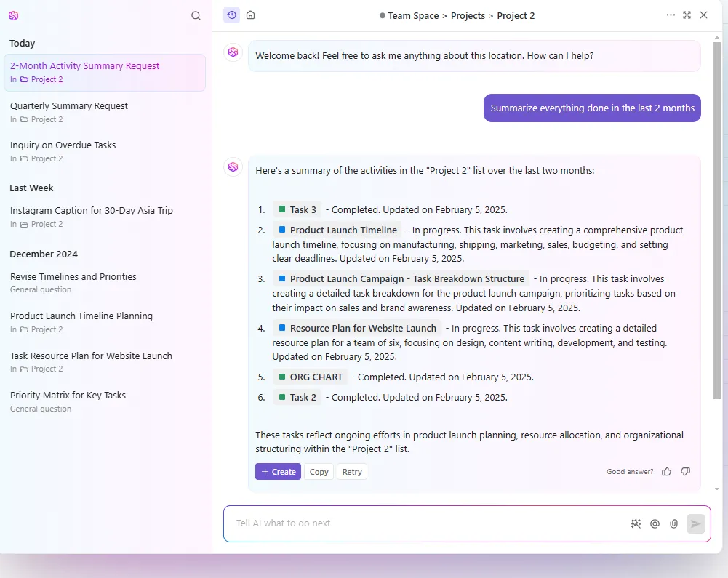Open search in the chat sidebar

tap(196, 16)
